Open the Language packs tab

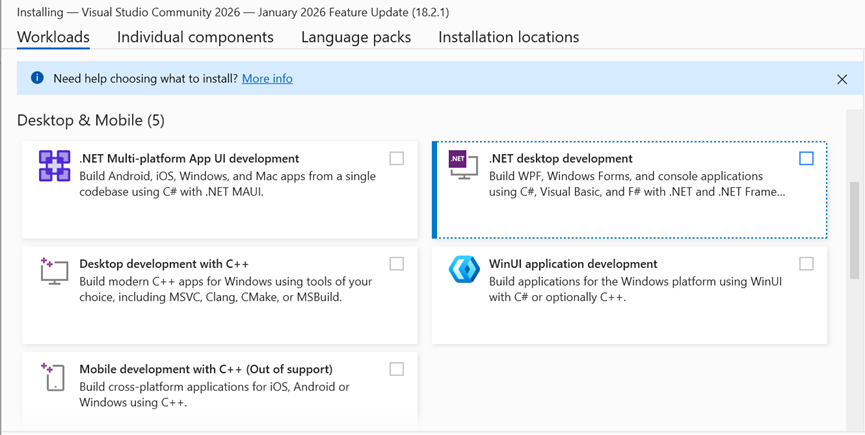(356, 37)
